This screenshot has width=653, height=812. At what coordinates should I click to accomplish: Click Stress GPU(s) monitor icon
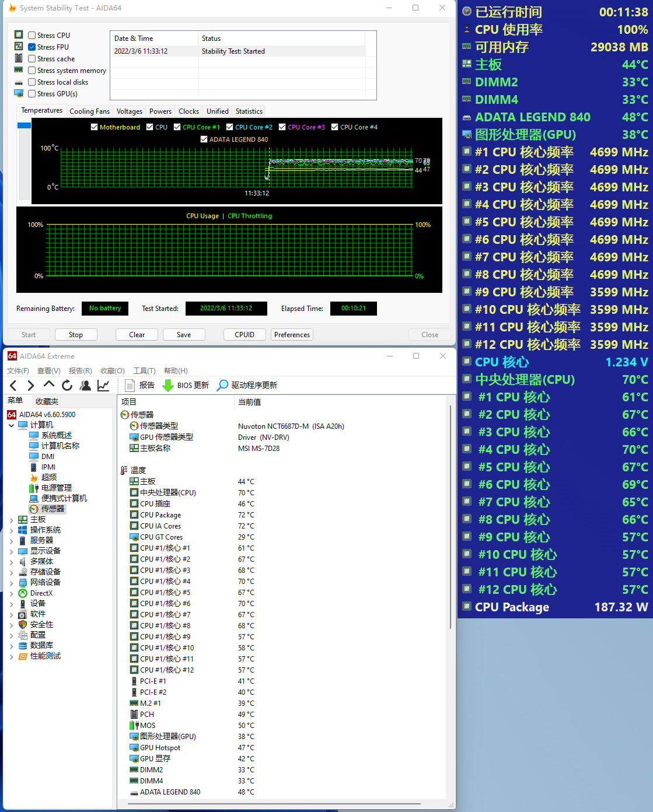pyautogui.click(x=19, y=93)
